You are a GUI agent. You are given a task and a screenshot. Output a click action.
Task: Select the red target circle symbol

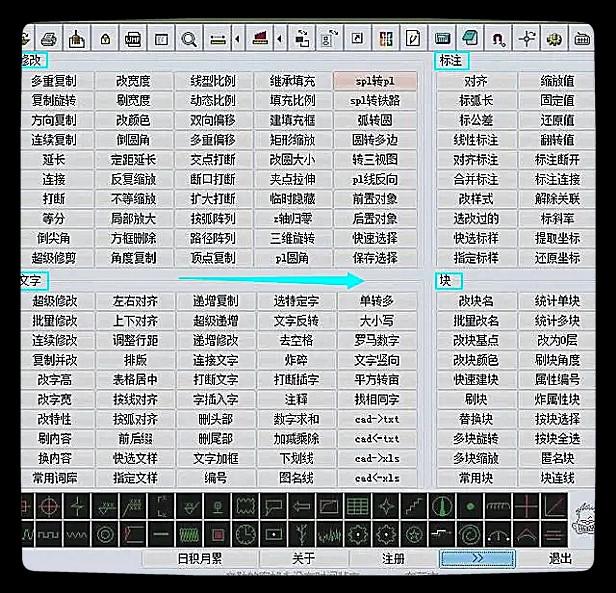click(x=49, y=506)
